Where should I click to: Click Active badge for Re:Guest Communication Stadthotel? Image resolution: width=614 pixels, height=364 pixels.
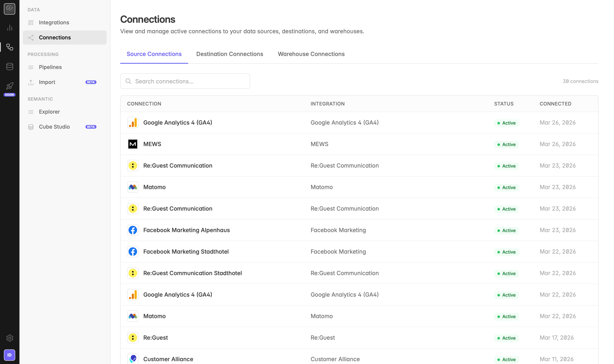506,274
